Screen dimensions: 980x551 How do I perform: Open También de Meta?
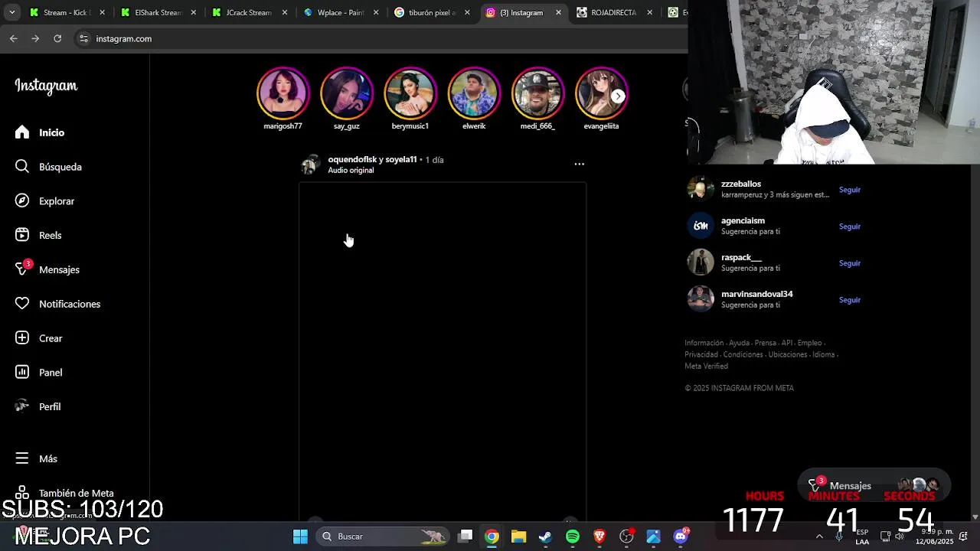(x=64, y=494)
